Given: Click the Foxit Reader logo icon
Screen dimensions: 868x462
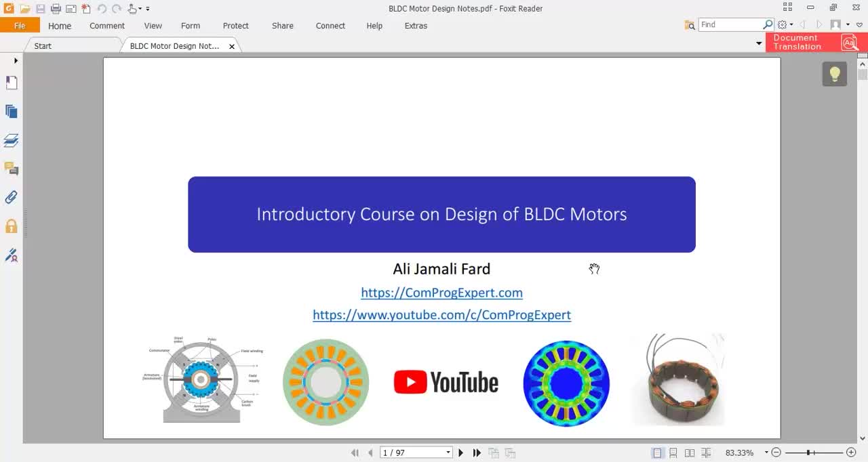Looking at the screenshot, I should 7,9.
